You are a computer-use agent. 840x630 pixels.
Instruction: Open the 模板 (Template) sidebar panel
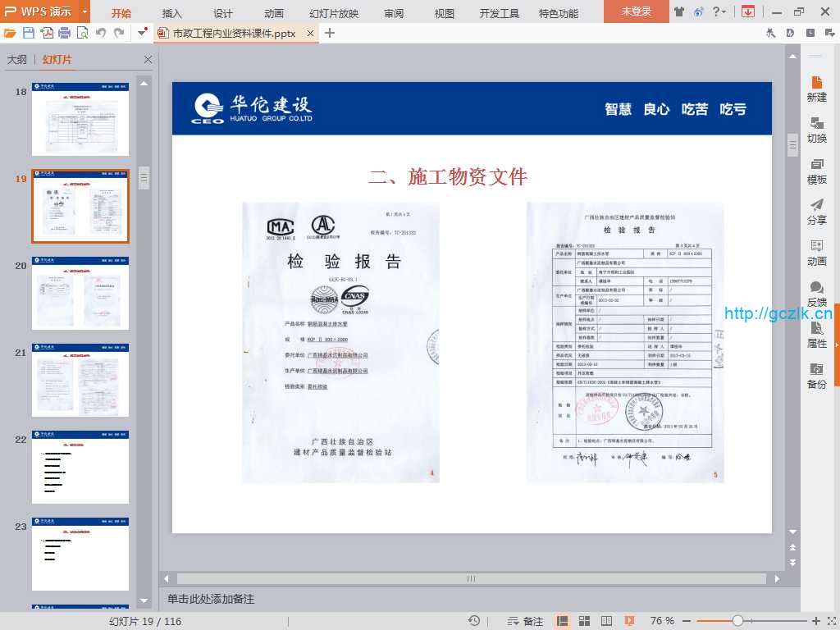point(816,171)
